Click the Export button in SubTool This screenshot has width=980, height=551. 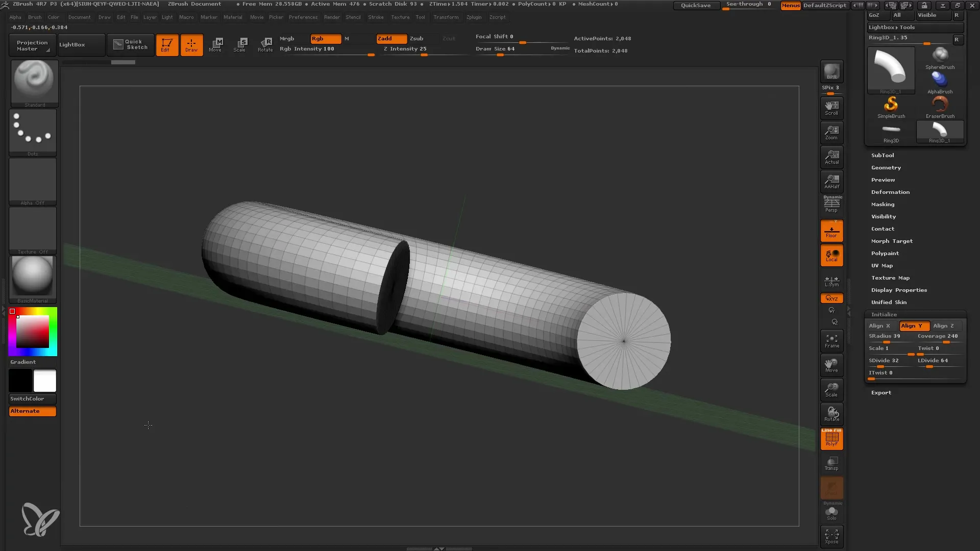(881, 391)
